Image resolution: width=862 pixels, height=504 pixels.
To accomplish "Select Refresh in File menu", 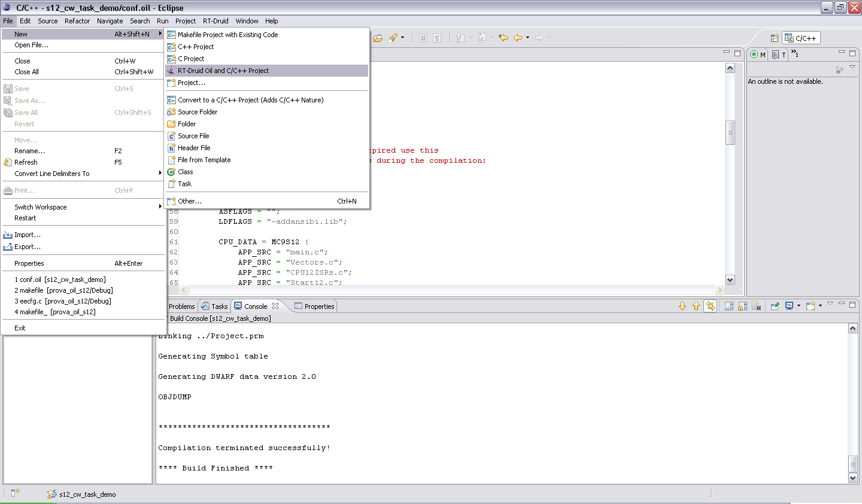I will pyautogui.click(x=83, y=162).
